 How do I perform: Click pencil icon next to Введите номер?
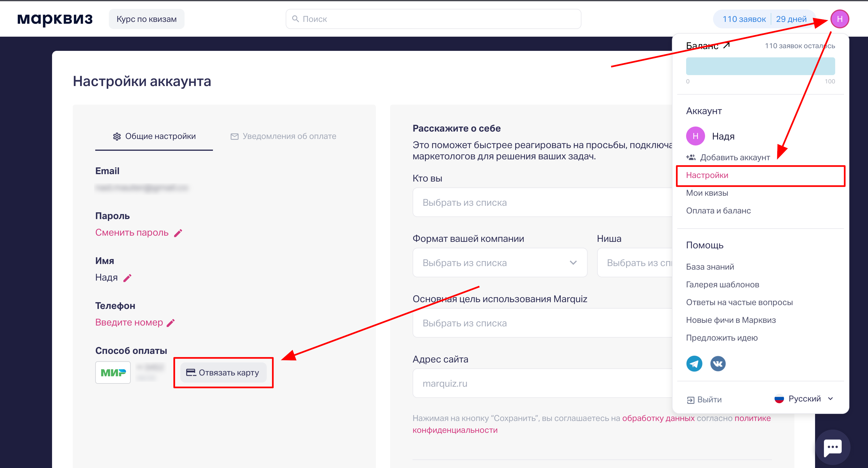pos(171,323)
